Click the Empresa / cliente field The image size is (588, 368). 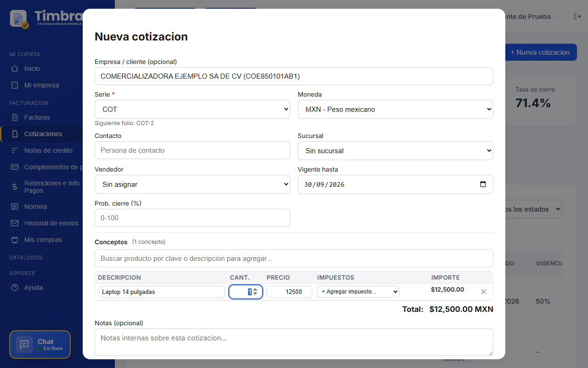(294, 76)
